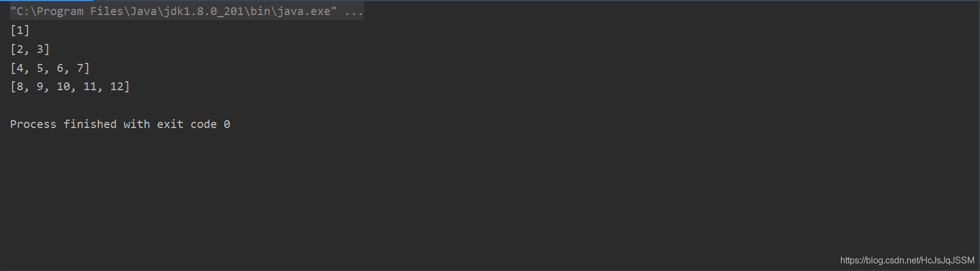Screen dimensions: 980x271
Task: Place cursor on the [1] output line
Action: (20, 30)
